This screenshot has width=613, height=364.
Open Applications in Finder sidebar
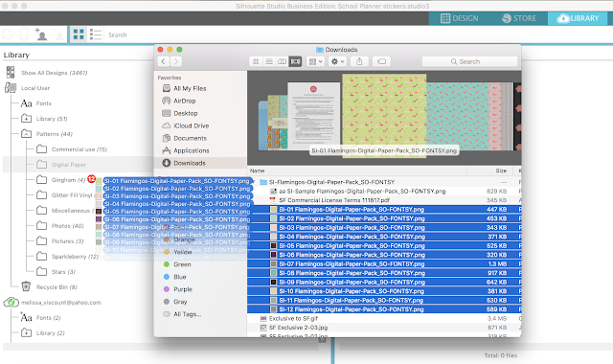point(192,150)
